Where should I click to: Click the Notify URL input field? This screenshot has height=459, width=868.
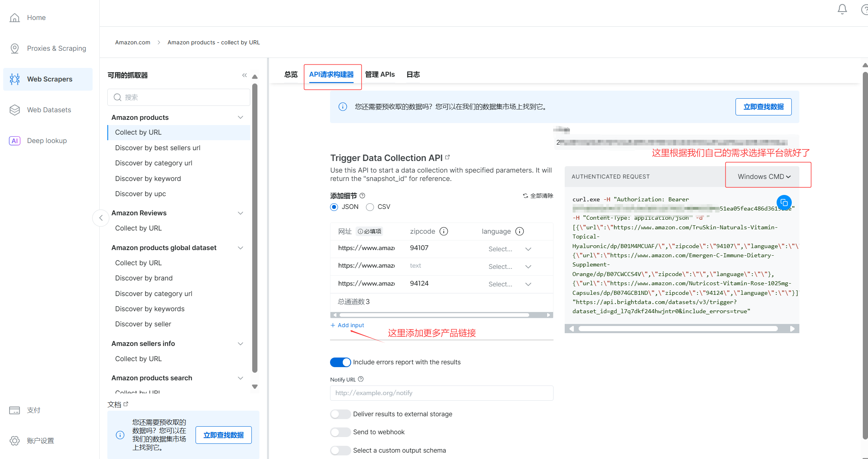(441, 393)
